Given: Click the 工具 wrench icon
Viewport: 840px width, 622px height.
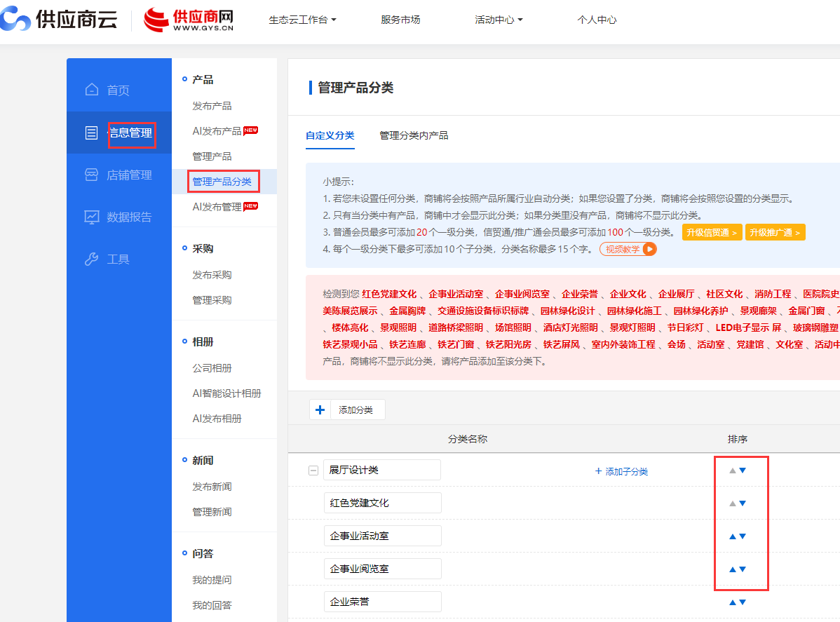Looking at the screenshot, I should [91, 259].
